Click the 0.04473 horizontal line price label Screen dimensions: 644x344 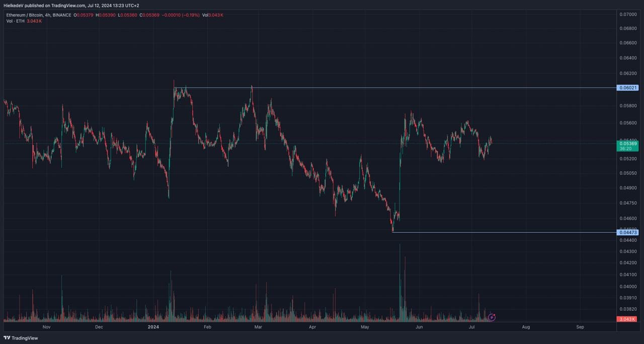628,232
